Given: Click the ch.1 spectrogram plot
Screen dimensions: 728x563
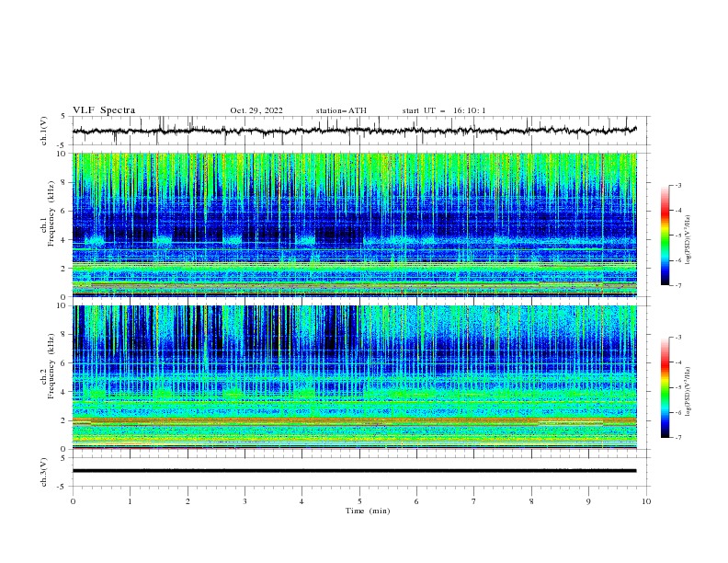Looking at the screenshot, I should coord(355,224).
